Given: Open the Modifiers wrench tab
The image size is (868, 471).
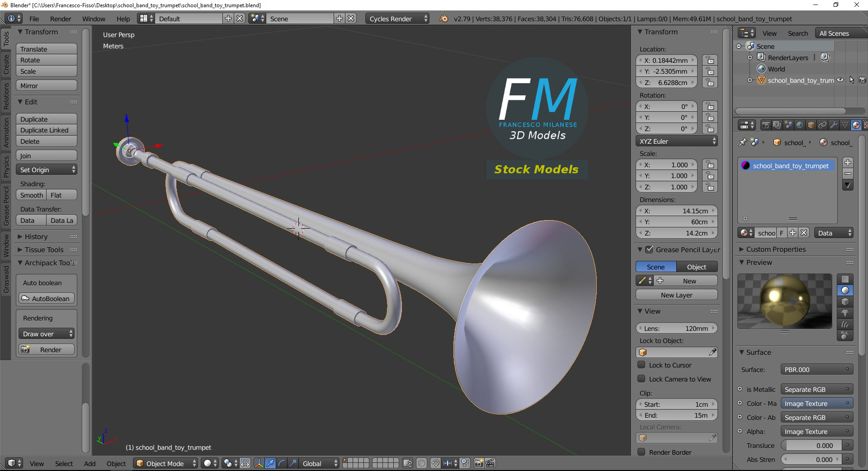Looking at the screenshot, I should pos(834,125).
